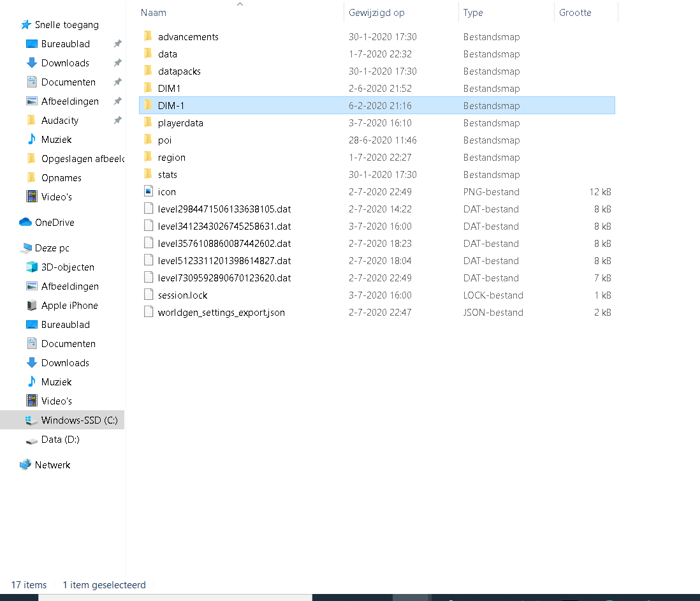This screenshot has width=700, height=601.
Task: Sort by the Type column header
Action: click(x=473, y=13)
